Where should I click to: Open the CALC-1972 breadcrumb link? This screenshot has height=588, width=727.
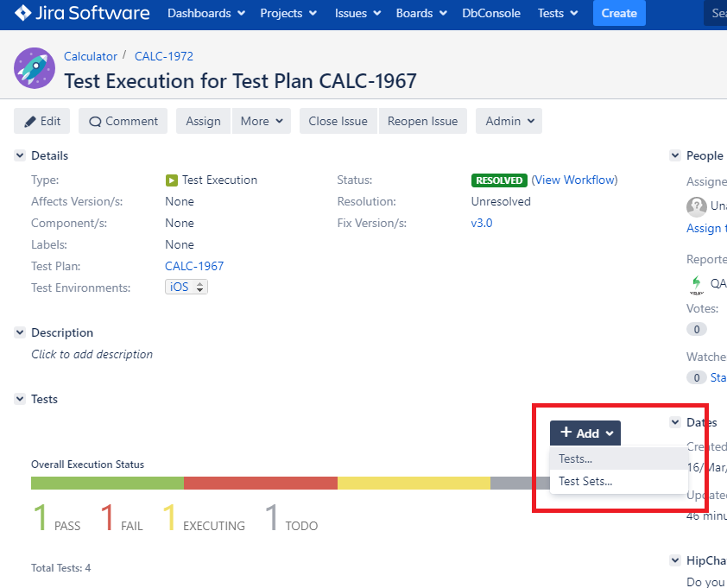click(x=164, y=56)
